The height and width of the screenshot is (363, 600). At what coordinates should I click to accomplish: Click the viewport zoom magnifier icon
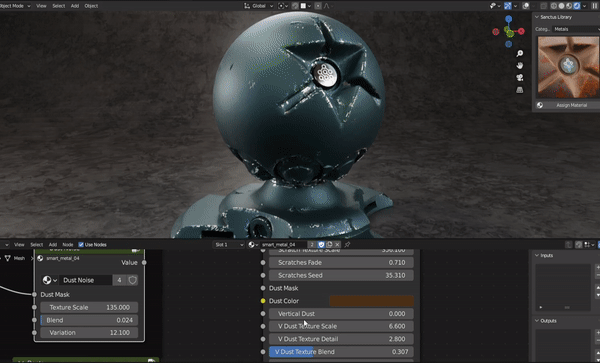pyautogui.click(x=519, y=53)
